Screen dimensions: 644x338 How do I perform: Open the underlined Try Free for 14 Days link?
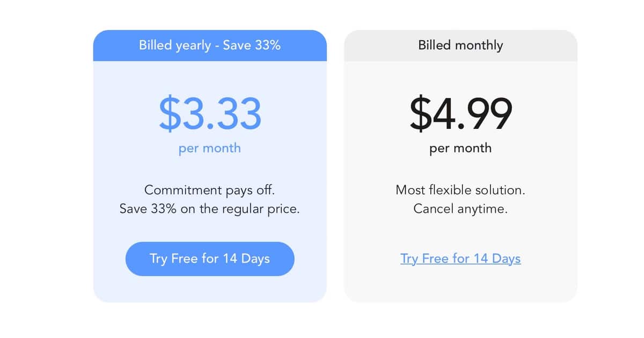(x=460, y=259)
